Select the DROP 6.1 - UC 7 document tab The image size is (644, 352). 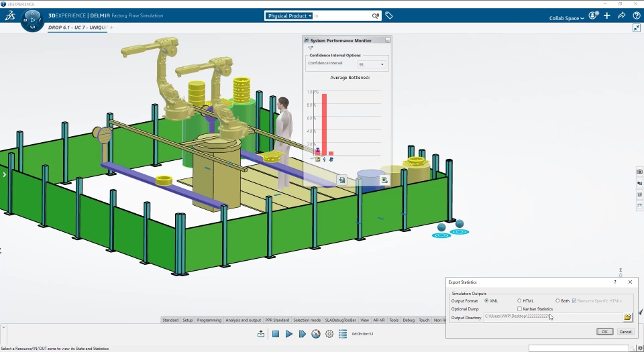pos(77,27)
